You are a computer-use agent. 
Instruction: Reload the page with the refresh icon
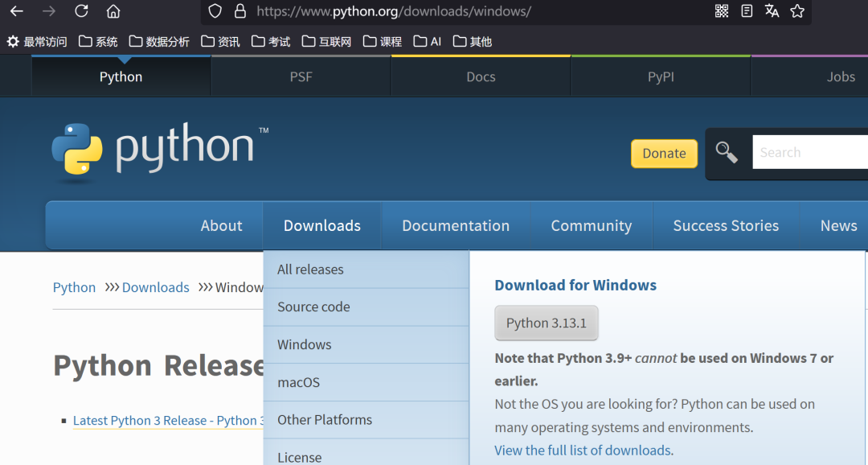point(81,11)
